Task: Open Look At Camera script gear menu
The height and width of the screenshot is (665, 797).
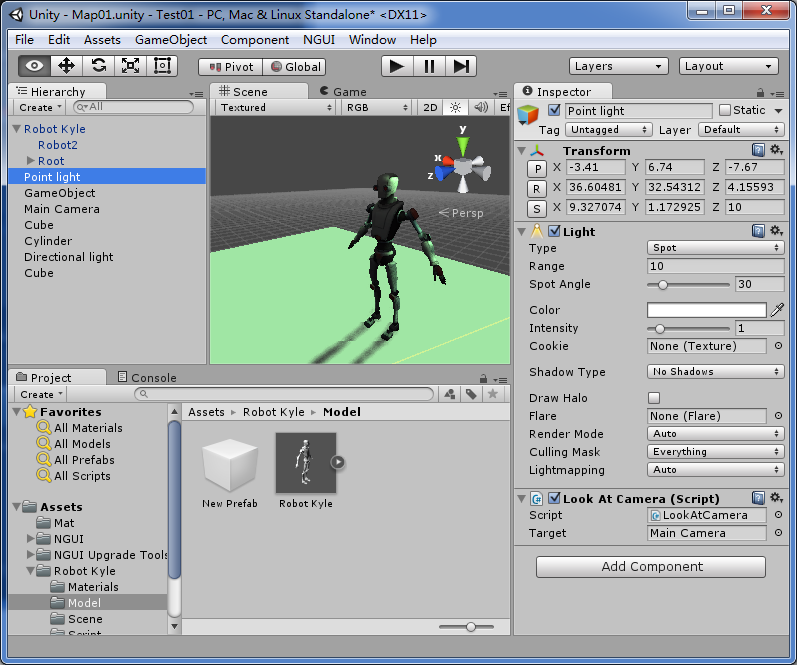Action: pyautogui.click(x=776, y=498)
